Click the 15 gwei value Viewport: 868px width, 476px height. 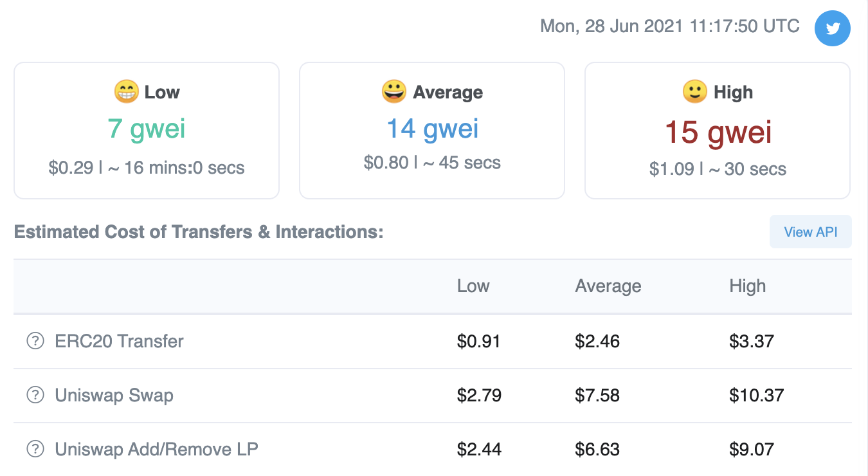718,132
